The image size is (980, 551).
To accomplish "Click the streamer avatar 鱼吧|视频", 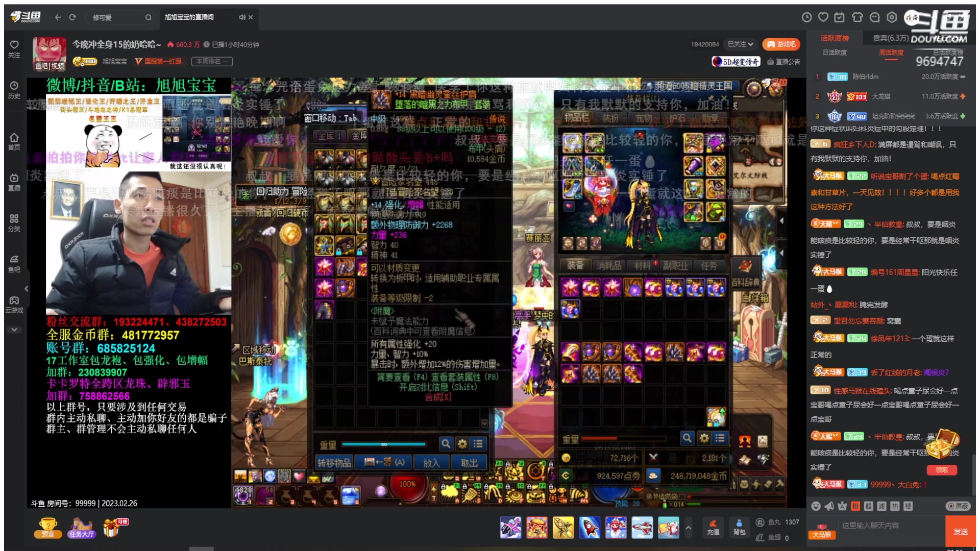I will pyautogui.click(x=50, y=53).
